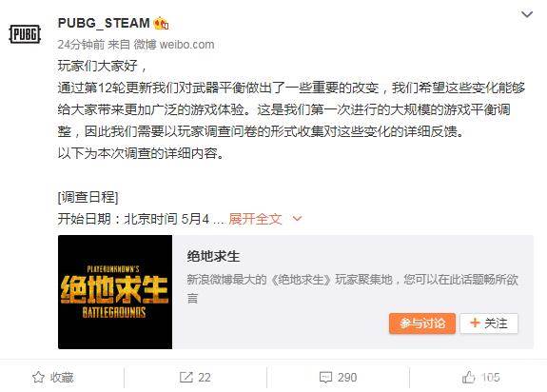Click the verified crown badge icon
This screenshot has height=392, width=547.
click(x=161, y=24)
